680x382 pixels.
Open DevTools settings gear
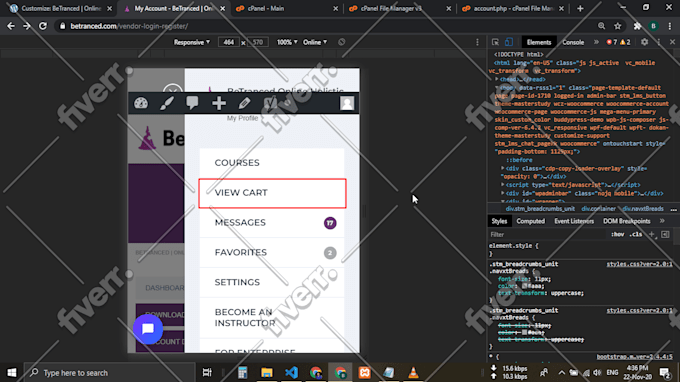[644, 42]
